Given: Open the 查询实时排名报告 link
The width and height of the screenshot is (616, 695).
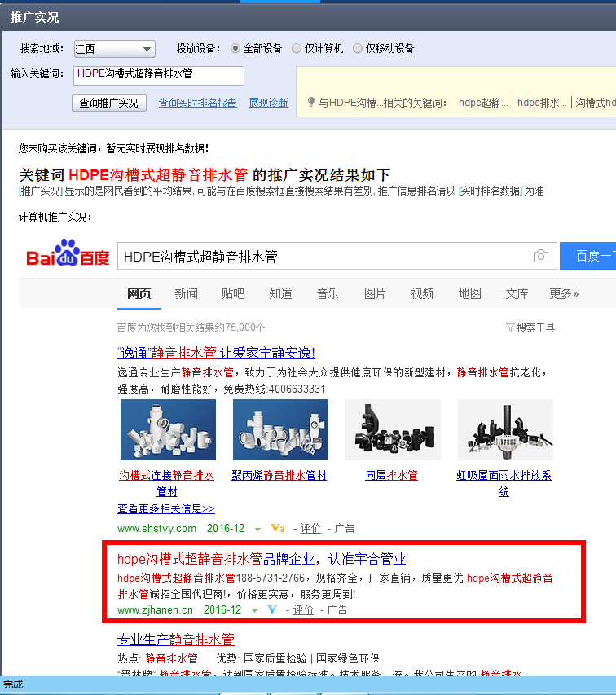Looking at the screenshot, I should (x=198, y=103).
